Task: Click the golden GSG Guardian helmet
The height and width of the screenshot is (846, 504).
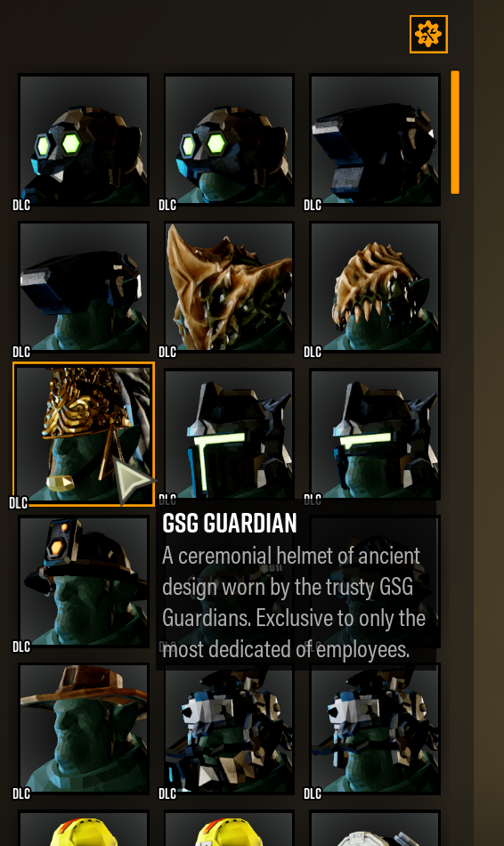Action: point(84,435)
